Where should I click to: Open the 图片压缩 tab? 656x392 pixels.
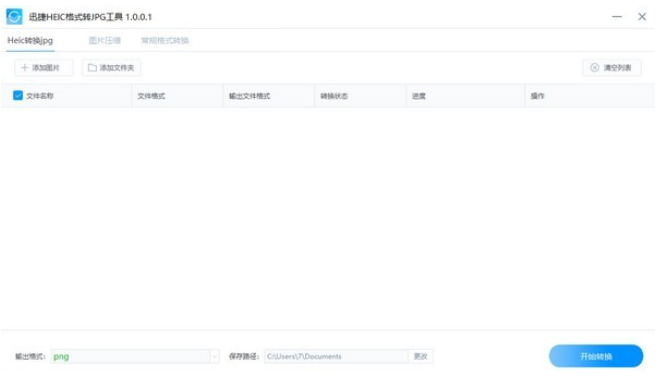click(105, 41)
